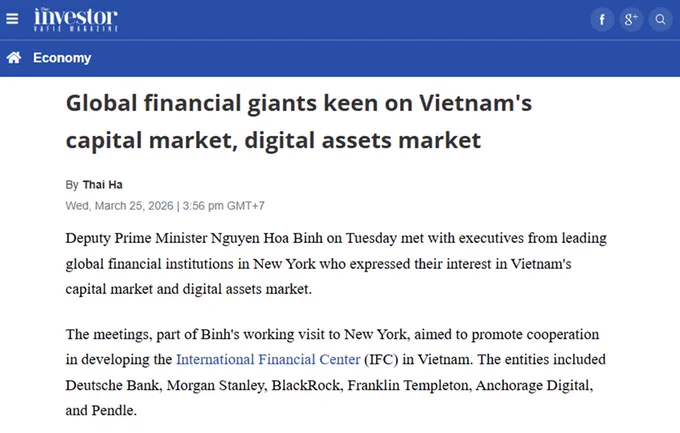
Task: Click the Google Plus share icon
Action: click(631, 20)
